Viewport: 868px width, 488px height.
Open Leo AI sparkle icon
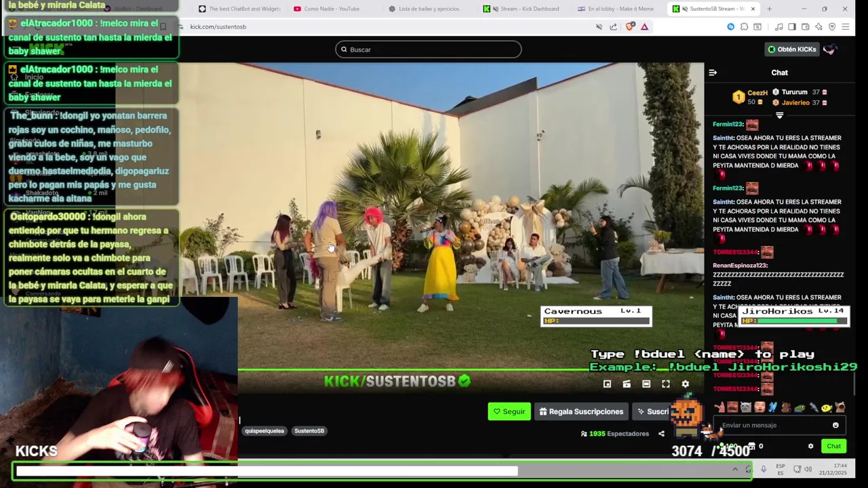(818, 26)
